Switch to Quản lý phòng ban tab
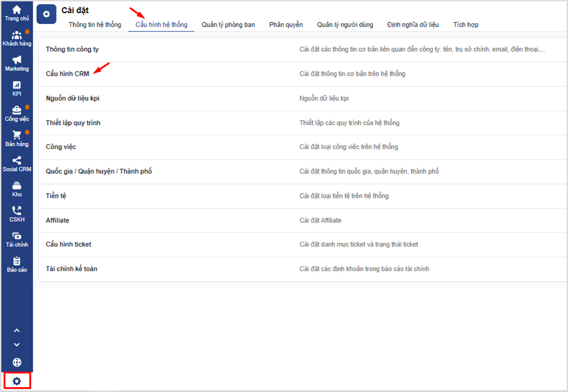This screenshot has width=568, height=392. coord(228,25)
